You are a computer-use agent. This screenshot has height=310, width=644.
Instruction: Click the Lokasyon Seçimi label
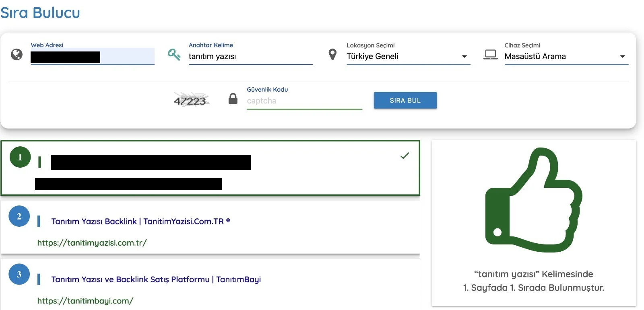(x=371, y=45)
